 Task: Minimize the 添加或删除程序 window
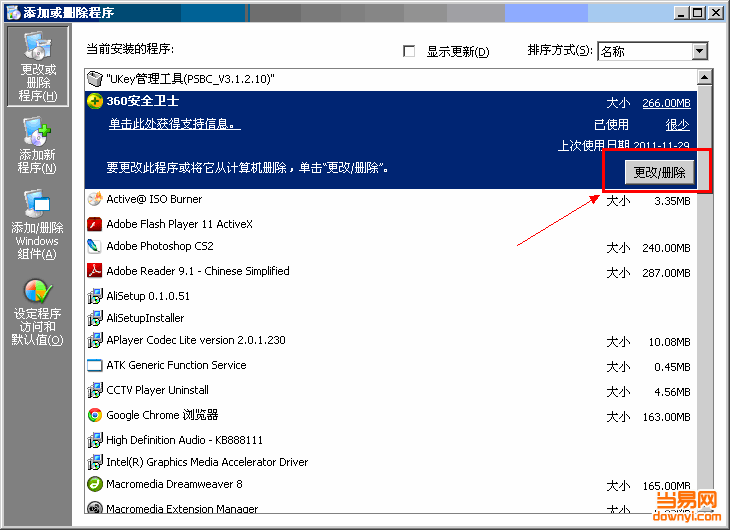click(x=682, y=13)
